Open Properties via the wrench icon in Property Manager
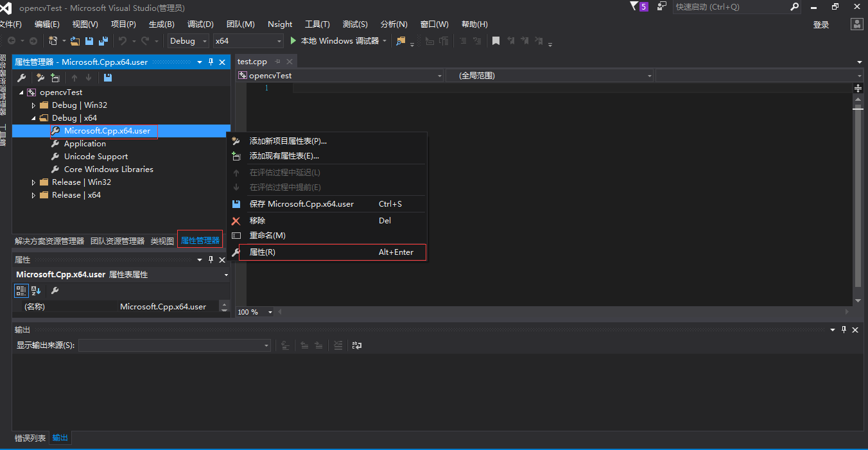This screenshot has height=450, width=868. click(21, 77)
